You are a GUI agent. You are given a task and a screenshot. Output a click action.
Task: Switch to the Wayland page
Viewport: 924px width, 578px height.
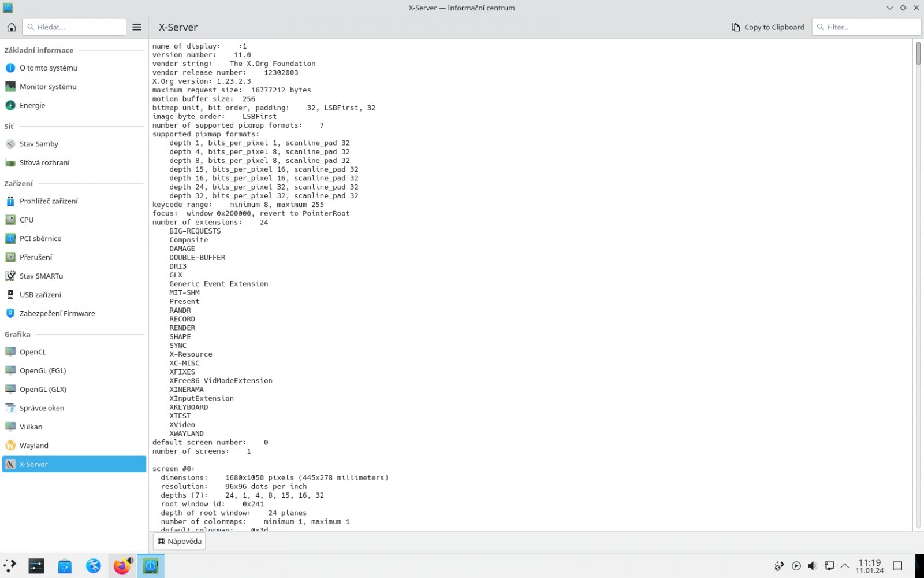pos(74,446)
